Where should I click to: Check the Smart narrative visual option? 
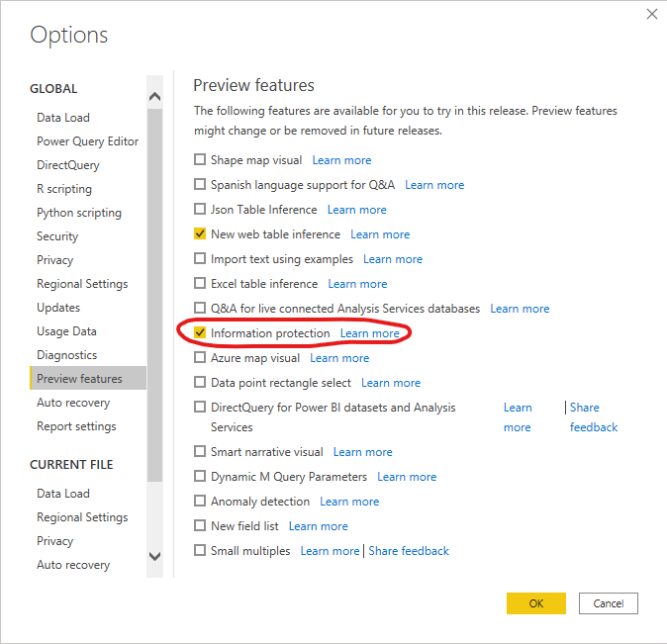coord(200,451)
